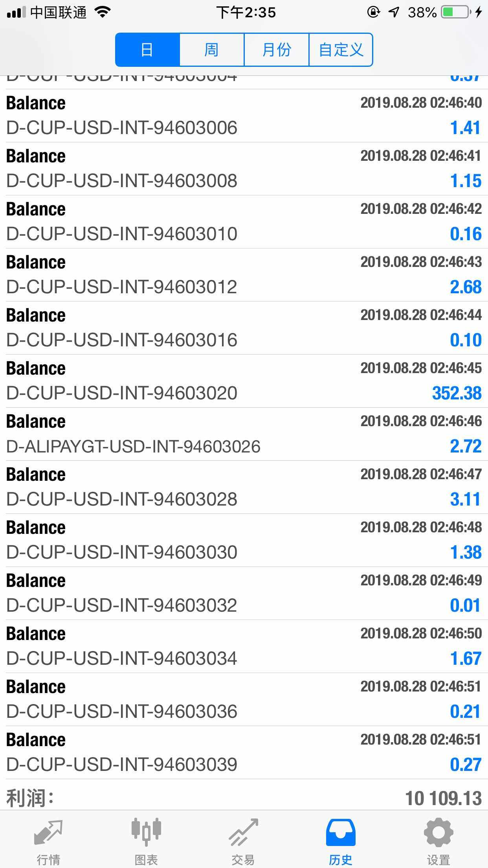Tap the location arrow status icon

tap(394, 13)
